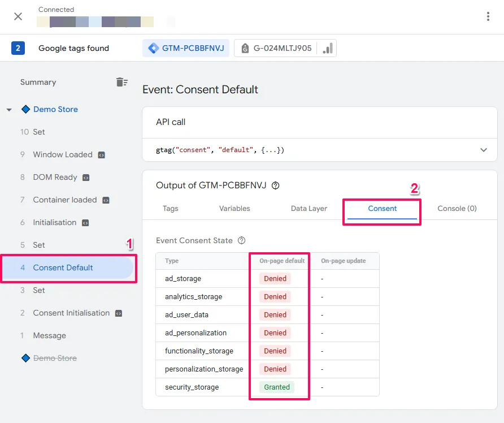Switch to the Tags tab
The width and height of the screenshot is (504, 423).
(170, 208)
